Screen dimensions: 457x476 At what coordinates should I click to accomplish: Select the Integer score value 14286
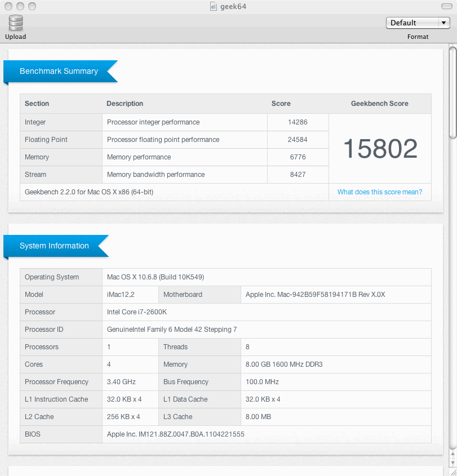(x=298, y=122)
